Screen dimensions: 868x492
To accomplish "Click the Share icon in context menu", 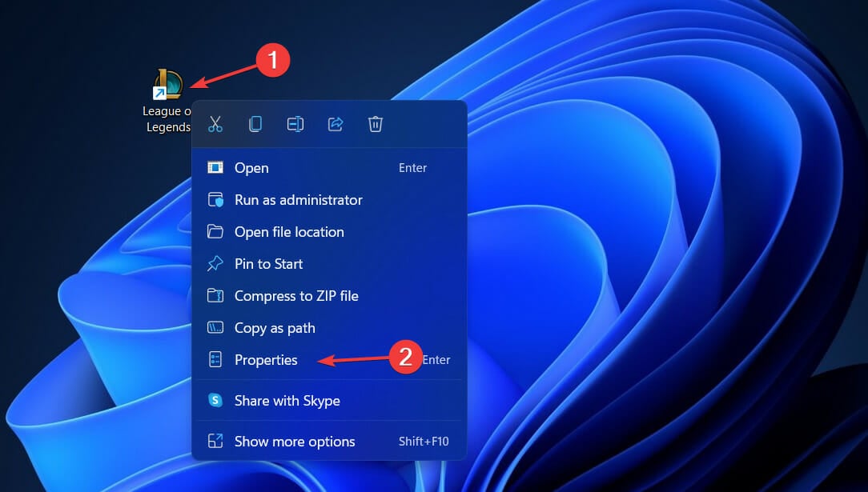I will click(336, 124).
